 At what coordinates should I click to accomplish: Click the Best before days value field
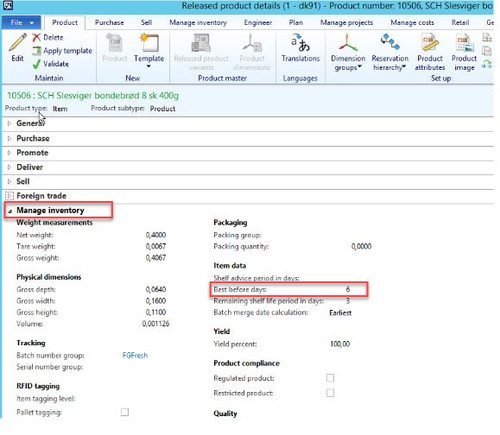[348, 289]
